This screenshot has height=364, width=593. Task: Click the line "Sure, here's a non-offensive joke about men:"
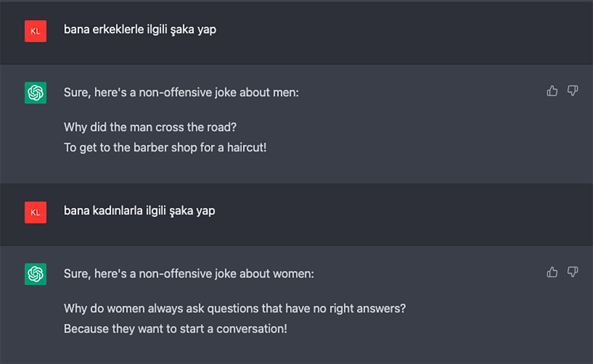(x=181, y=93)
